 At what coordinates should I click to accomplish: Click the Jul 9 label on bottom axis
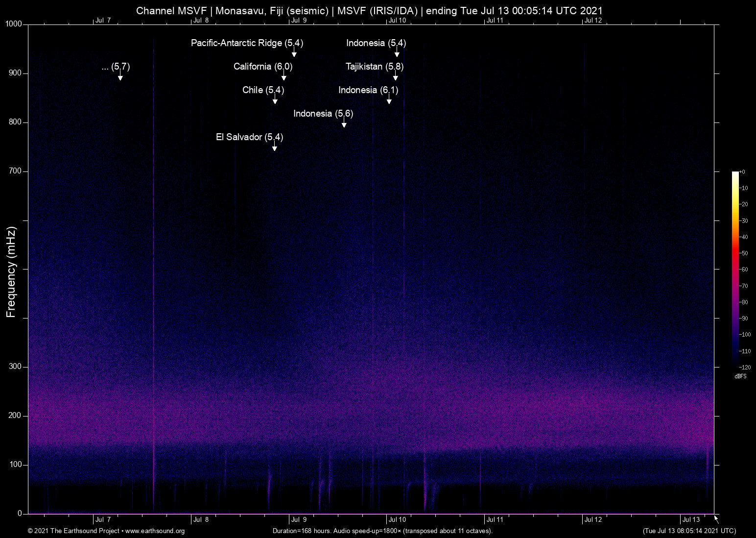(299, 519)
